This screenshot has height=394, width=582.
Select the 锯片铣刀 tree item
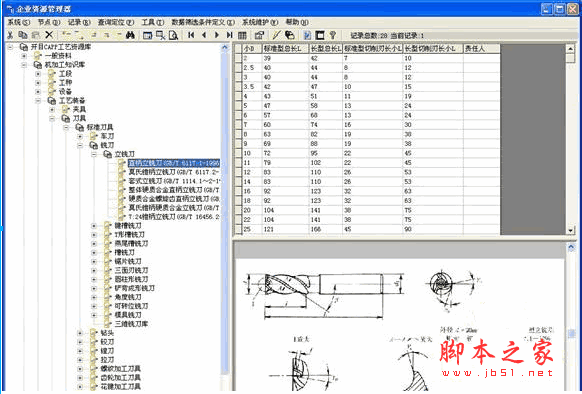pos(128,261)
